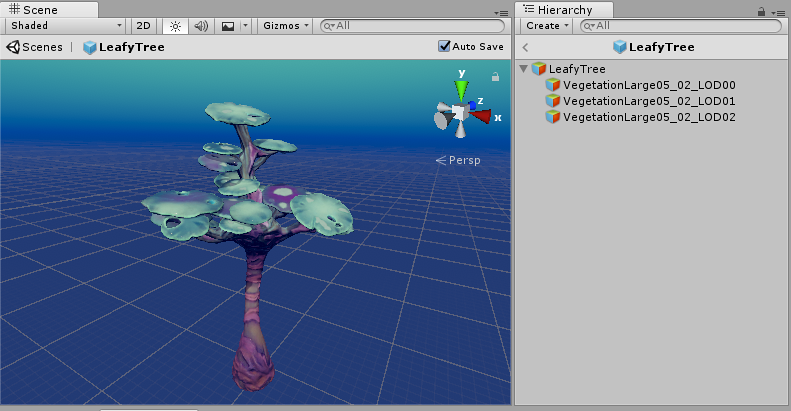The image size is (791, 411).
Task: Click the green Y axis gizmo cone
Action: coord(461,91)
